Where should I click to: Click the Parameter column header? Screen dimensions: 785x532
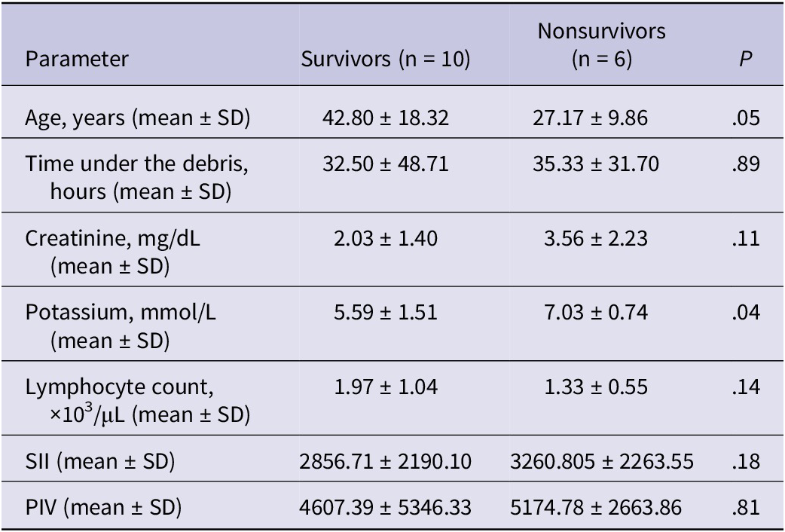point(76,60)
